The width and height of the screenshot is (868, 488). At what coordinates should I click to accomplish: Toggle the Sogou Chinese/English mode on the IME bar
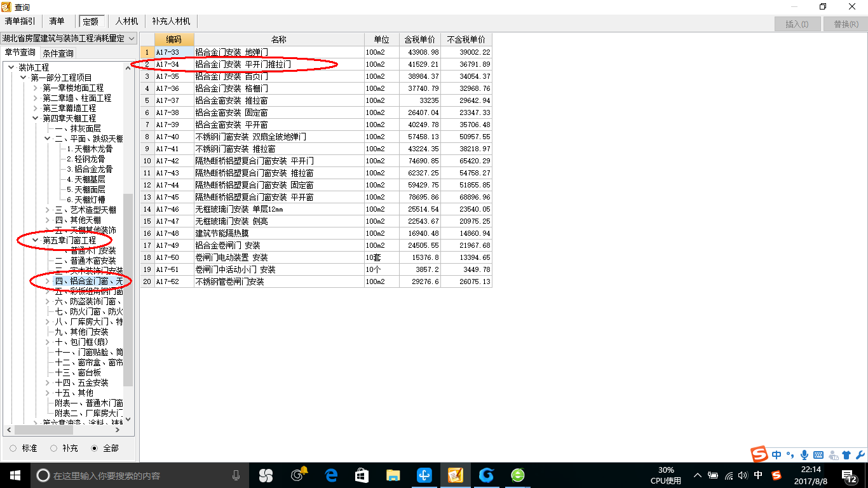tap(777, 455)
